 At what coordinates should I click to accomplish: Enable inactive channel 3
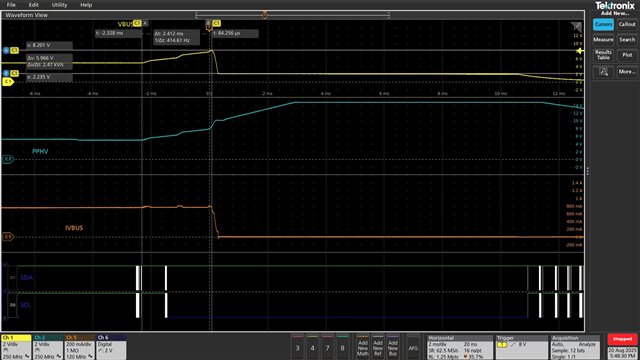[x=298, y=347]
